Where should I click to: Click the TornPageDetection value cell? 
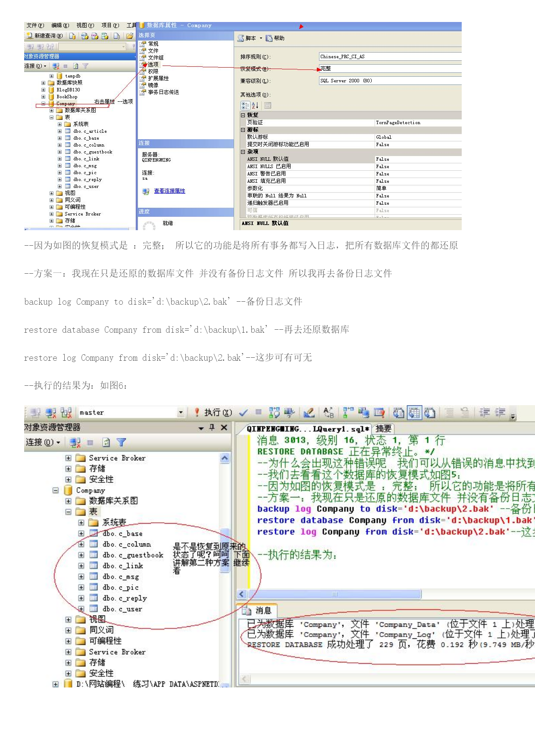(x=418, y=123)
